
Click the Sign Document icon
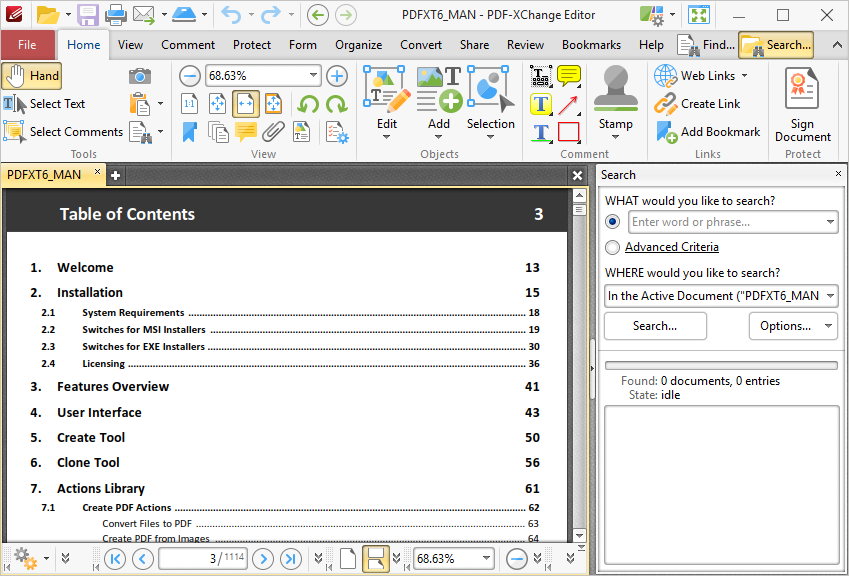tap(802, 89)
